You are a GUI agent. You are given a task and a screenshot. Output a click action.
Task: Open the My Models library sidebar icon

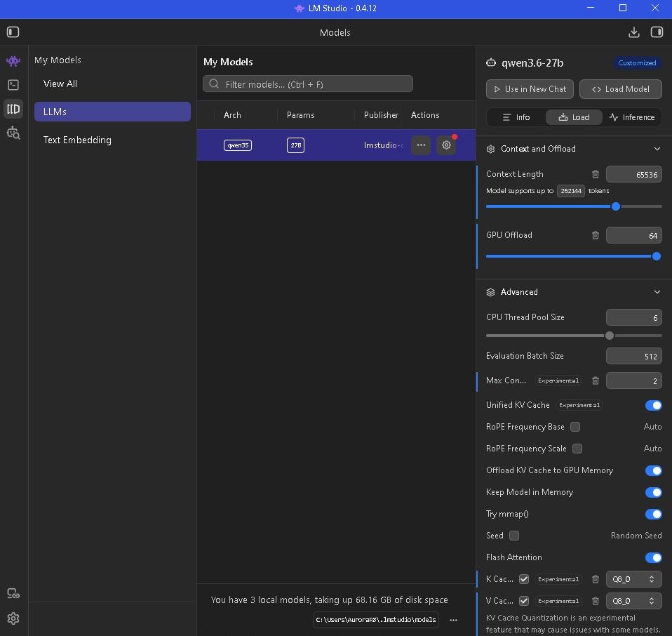pyautogui.click(x=13, y=109)
